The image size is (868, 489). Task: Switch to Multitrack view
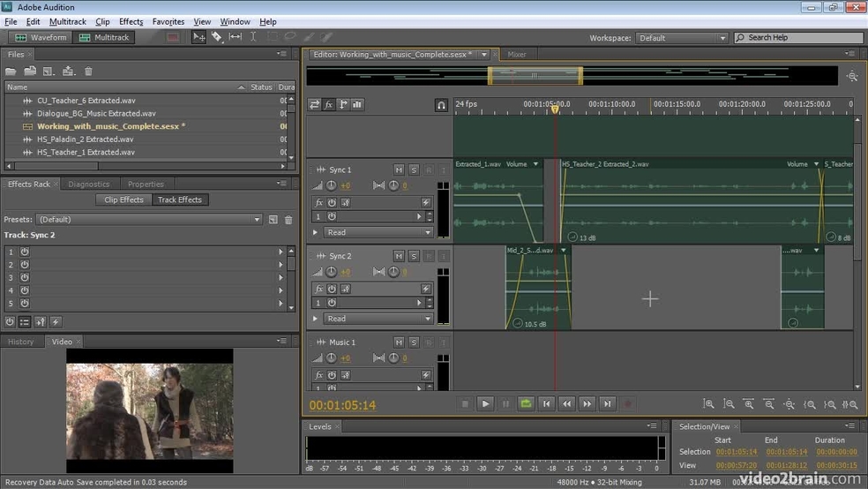(x=104, y=37)
